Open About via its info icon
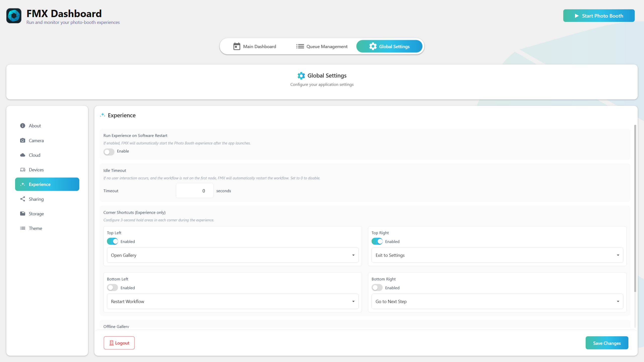Screen dimensions: 644x362 23,126
